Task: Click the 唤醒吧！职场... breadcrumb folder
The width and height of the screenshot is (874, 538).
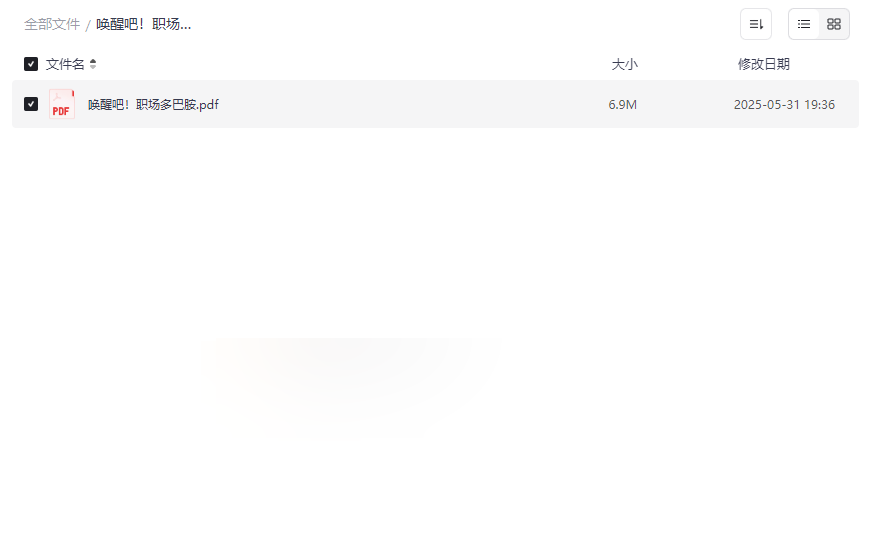Action: (x=144, y=25)
